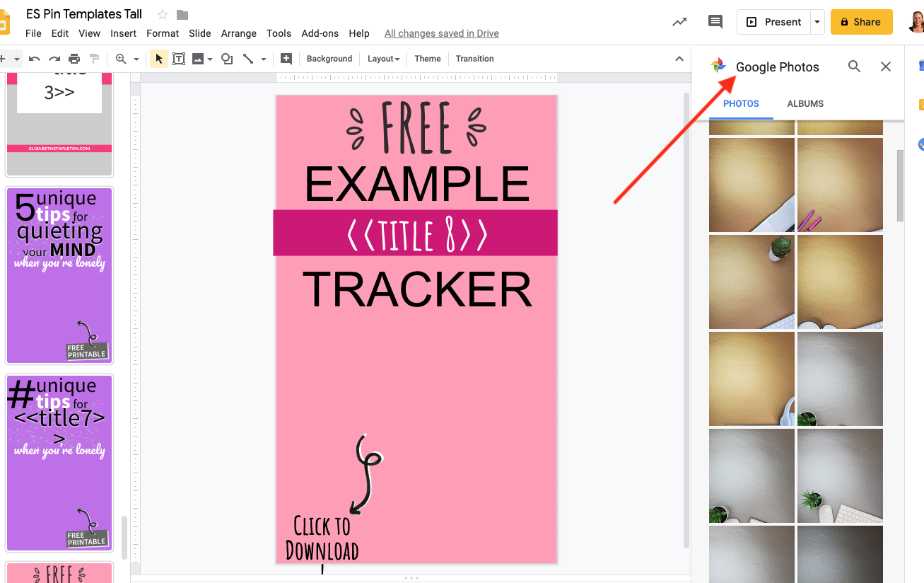Switch to the PHOTOS tab
The width and height of the screenshot is (924, 583).
tap(741, 103)
